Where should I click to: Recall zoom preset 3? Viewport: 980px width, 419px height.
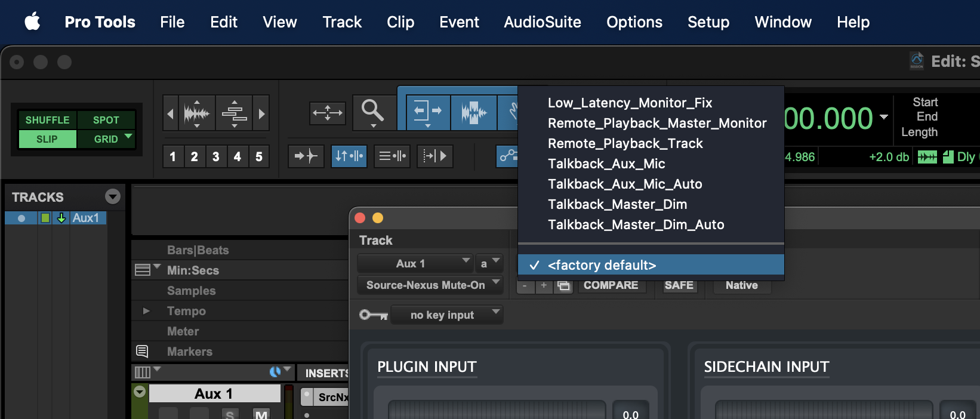coord(216,156)
